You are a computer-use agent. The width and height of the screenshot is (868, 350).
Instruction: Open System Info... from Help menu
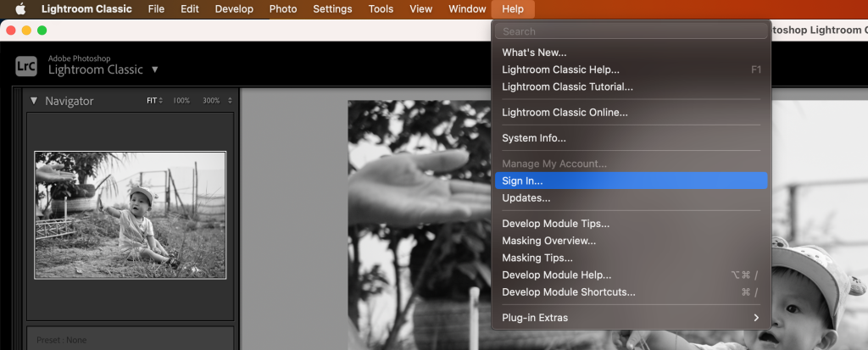[x=631, y=138]
